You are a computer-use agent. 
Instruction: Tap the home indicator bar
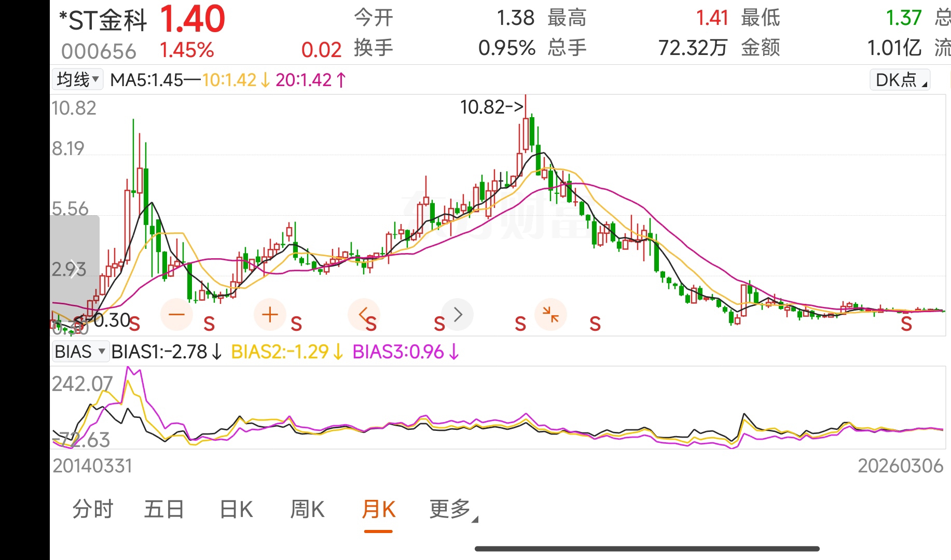pyautogui.click(x=647, y=549)
